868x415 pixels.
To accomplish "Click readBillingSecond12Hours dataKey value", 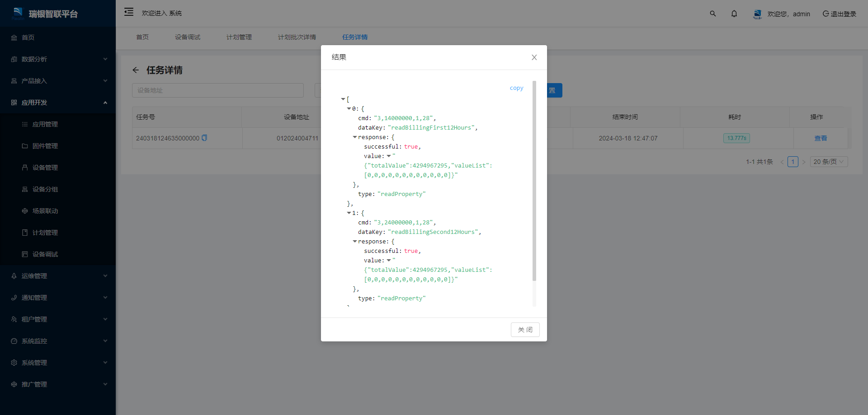I will tap(433, 232).
